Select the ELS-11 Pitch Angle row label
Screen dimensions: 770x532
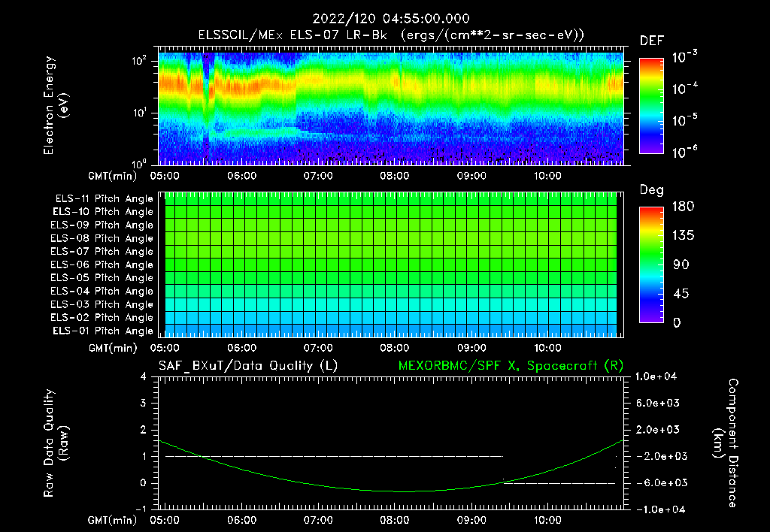[104, 199]
